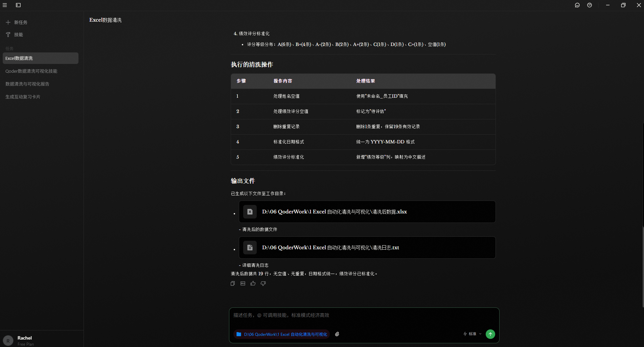This screenshot has height=347, width=644.
Task: Toggle the sidebar panel icon
Action: tap(18, 5)
